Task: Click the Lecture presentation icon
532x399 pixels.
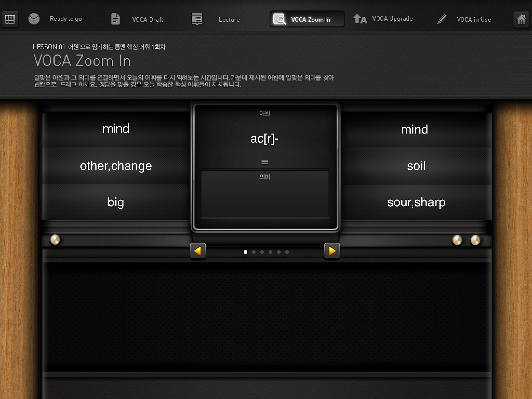Action: point(197,19)
